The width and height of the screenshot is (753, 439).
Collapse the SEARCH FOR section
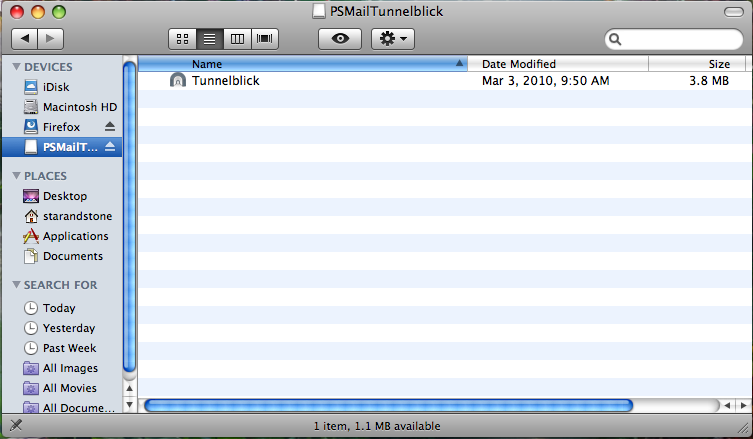click(x=16, y=285)
